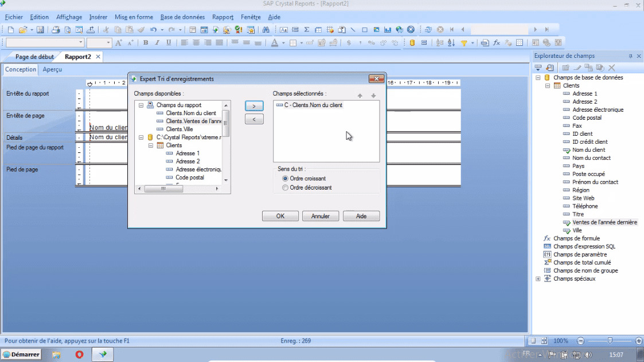Click the binoculars search icon
Viewport: 644px width, 362px height.
[266, 30]
